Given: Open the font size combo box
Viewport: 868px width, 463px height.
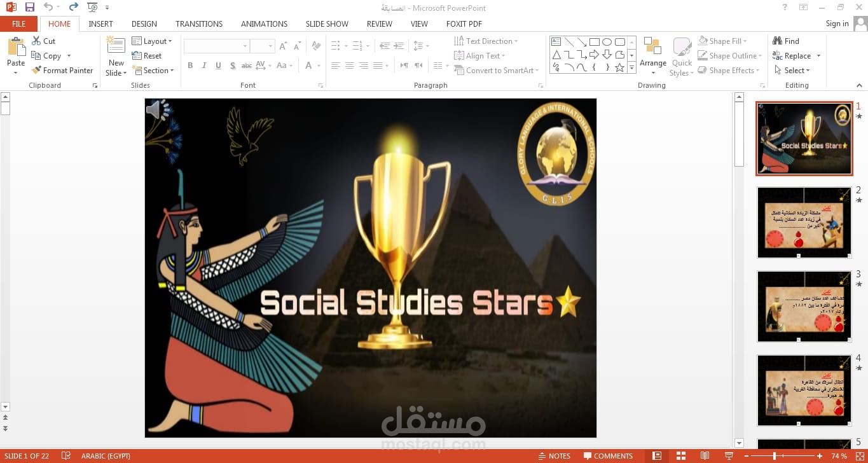Looking at the screenshot, I should (x=261, y=46).
